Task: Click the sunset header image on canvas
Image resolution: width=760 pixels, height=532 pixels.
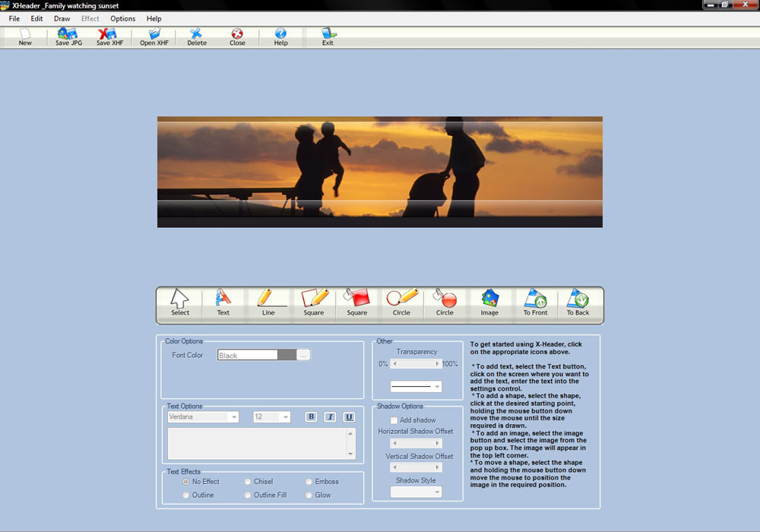Action: point(379,172)
